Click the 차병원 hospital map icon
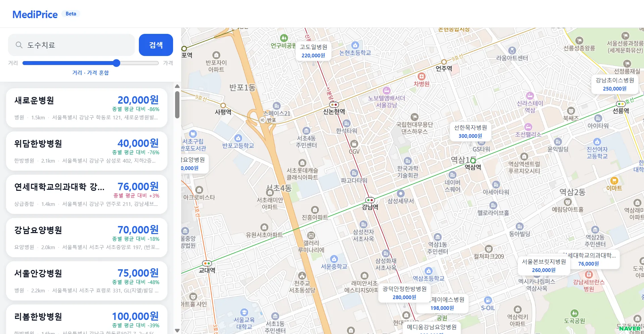Image resolution: width=644 pixels, height=334 pixels. [422, 76]
